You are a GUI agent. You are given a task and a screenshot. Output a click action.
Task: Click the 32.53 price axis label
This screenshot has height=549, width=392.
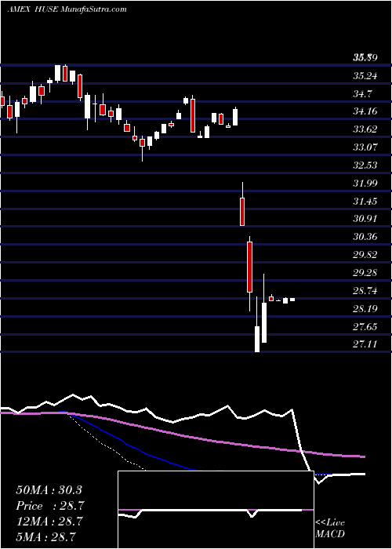[x=365, y=165]
